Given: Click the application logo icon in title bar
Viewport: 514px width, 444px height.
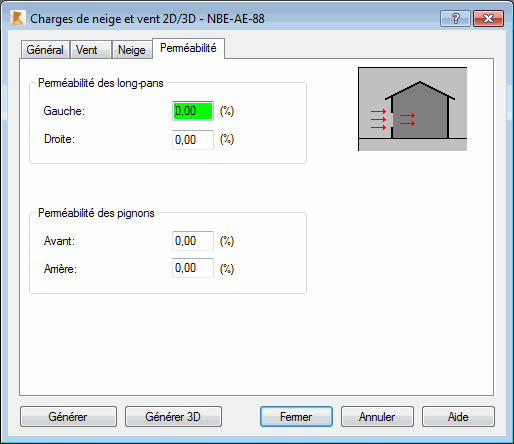Looking at the screenshot, I should [18, 18].
